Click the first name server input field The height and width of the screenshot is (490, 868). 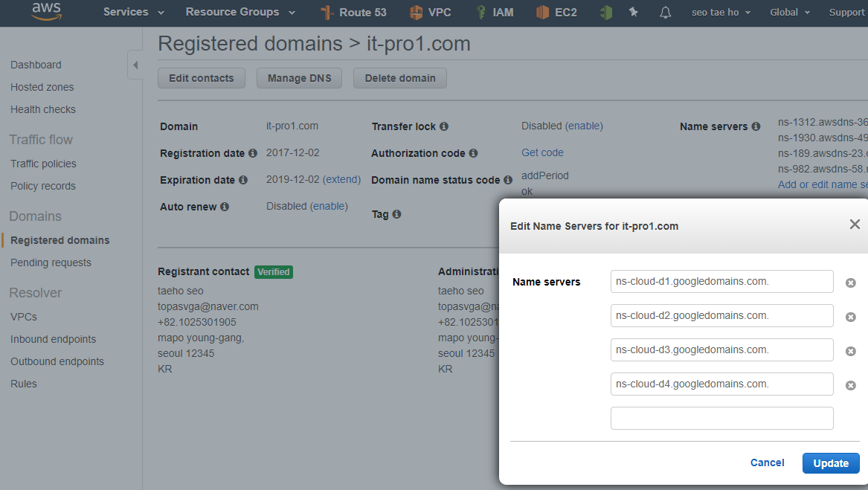[722, 281]
